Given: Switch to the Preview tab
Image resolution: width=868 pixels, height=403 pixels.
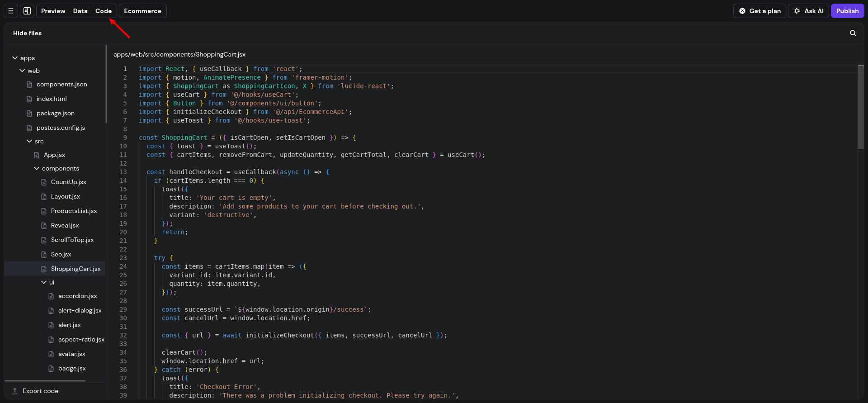Looking at the screenshot, I should point(53,11).
